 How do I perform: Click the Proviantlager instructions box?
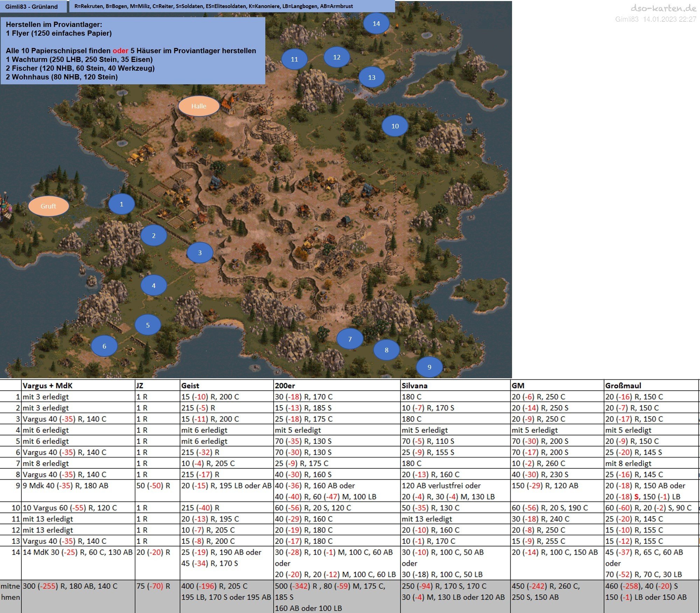(x=132, y=51)
